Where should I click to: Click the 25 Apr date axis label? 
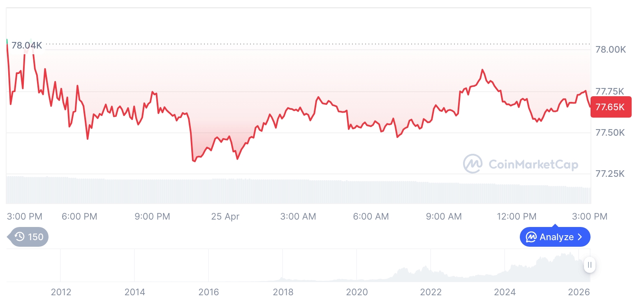[x=225, y=217]
